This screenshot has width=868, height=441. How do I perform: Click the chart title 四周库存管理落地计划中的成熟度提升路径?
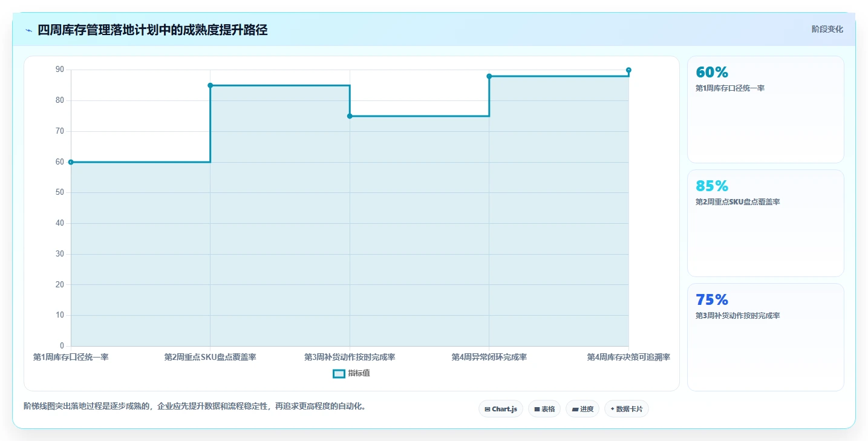152,30
